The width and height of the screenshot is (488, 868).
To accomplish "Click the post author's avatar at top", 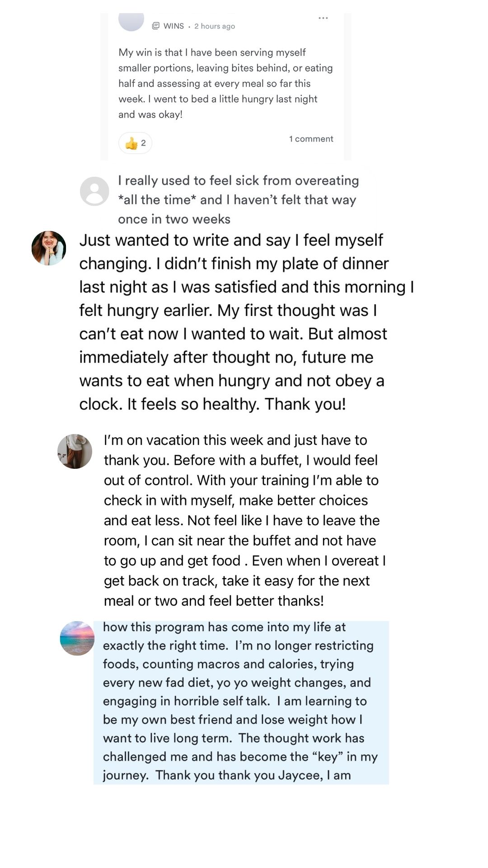I will (131, 20).
